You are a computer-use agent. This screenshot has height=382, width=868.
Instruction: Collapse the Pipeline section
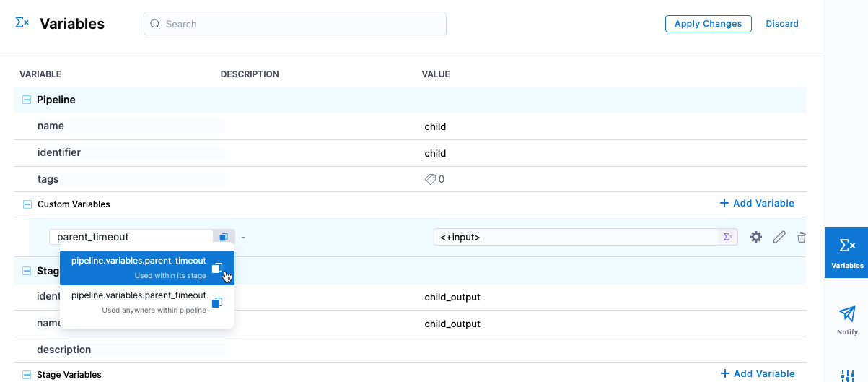click(27, 100)
